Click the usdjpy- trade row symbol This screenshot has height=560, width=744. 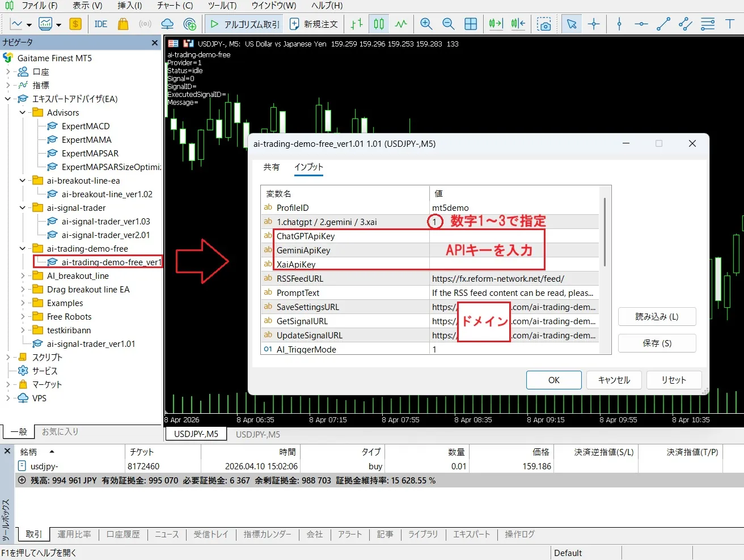(44, 466)
